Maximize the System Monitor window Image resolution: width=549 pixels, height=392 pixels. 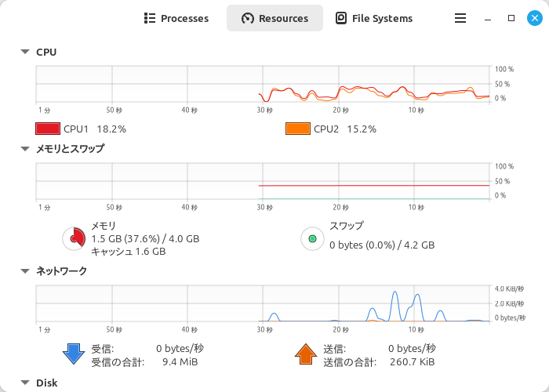click(x=511, y=18)
